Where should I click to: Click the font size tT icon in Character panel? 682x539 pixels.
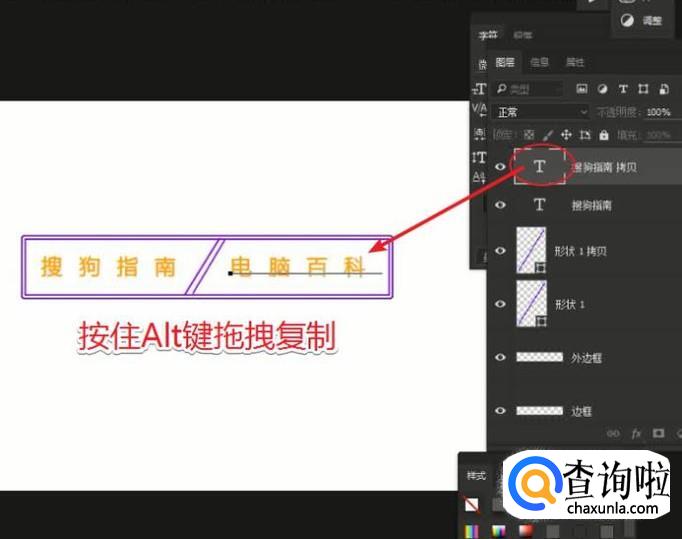point(479,89)
